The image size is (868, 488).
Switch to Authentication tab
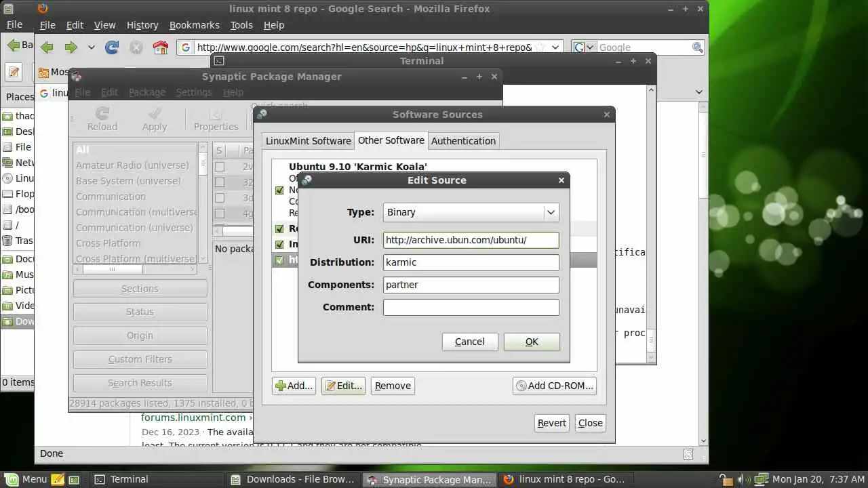463,141
